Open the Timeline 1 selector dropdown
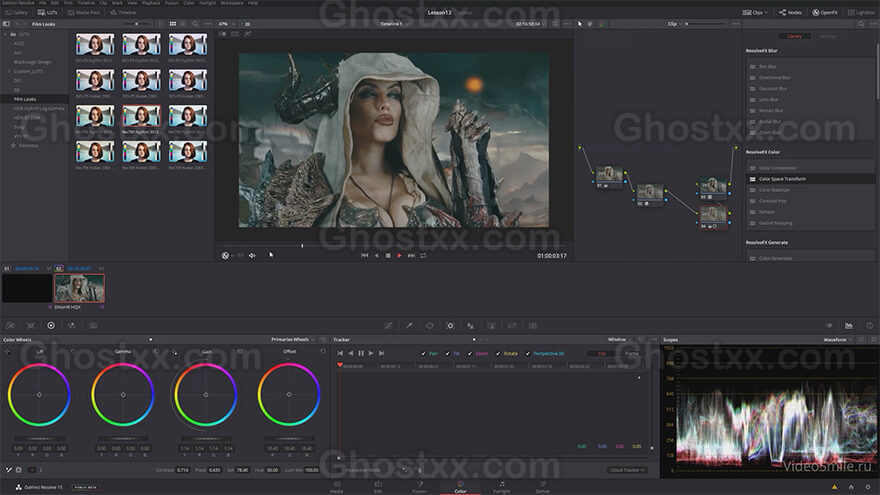 (x=393, y=24)
